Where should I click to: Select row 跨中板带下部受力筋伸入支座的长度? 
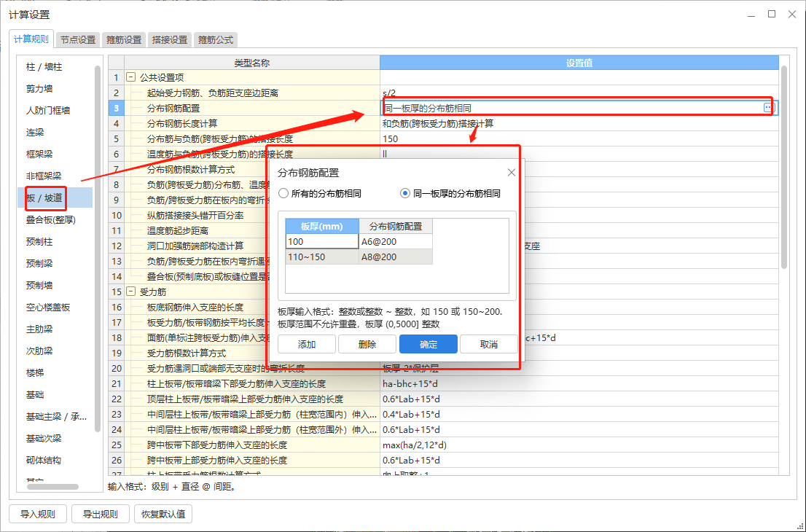tap(252, 445)
